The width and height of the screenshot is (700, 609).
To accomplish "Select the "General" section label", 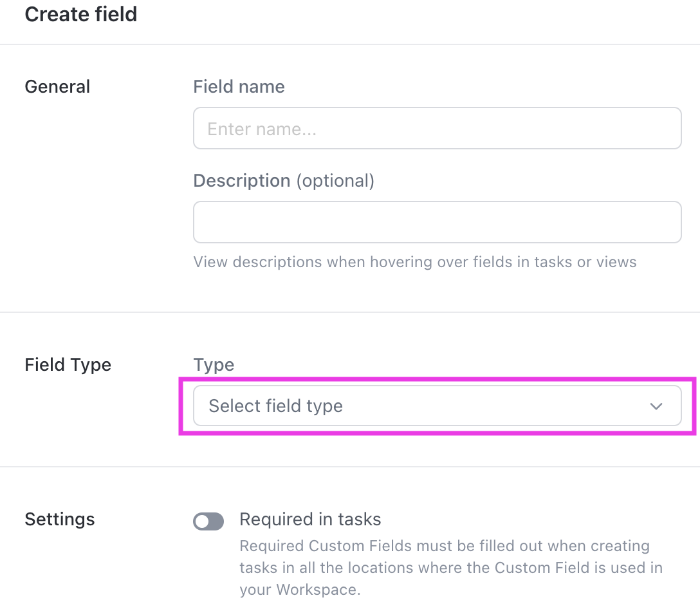I will 57,87.
